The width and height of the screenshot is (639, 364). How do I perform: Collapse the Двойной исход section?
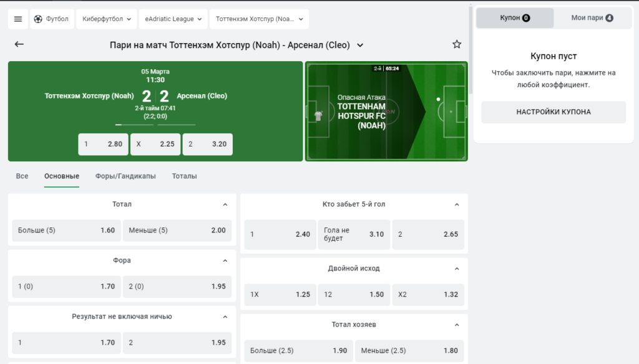pos(457,269)
